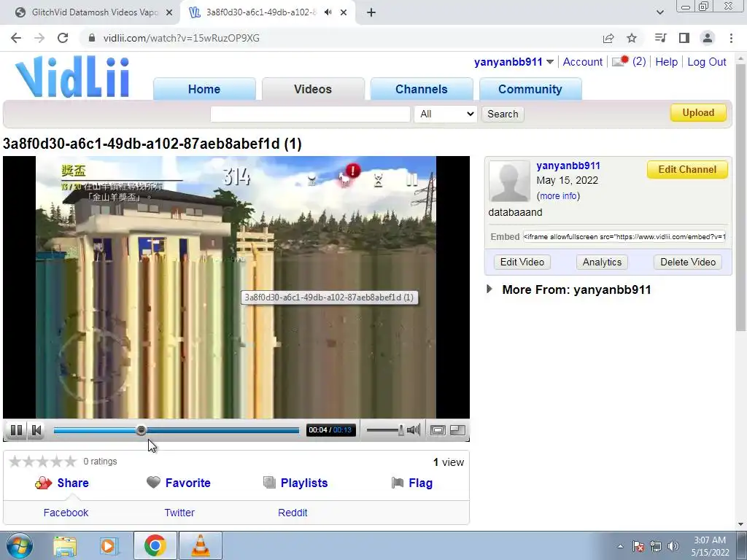Open the inbox envelope icon
Screen dimensions: 747x560
point(620,61)
